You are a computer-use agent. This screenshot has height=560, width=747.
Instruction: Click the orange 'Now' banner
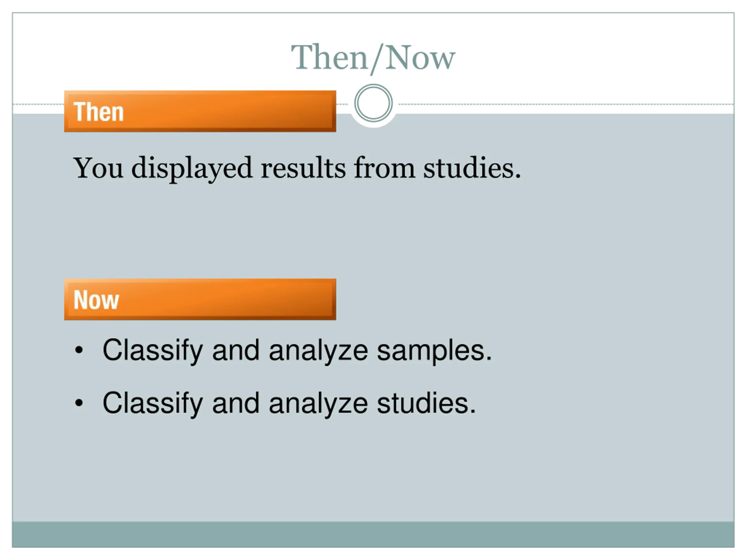coord(200,299)
